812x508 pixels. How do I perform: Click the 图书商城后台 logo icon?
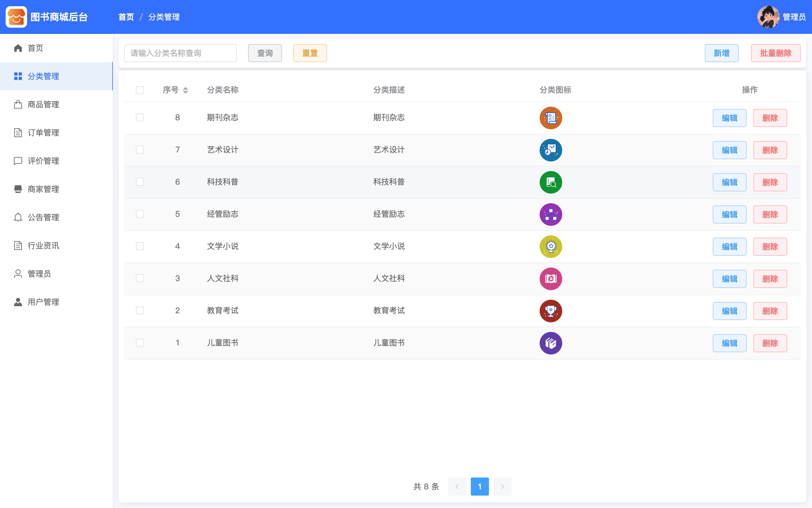(16, 17)
